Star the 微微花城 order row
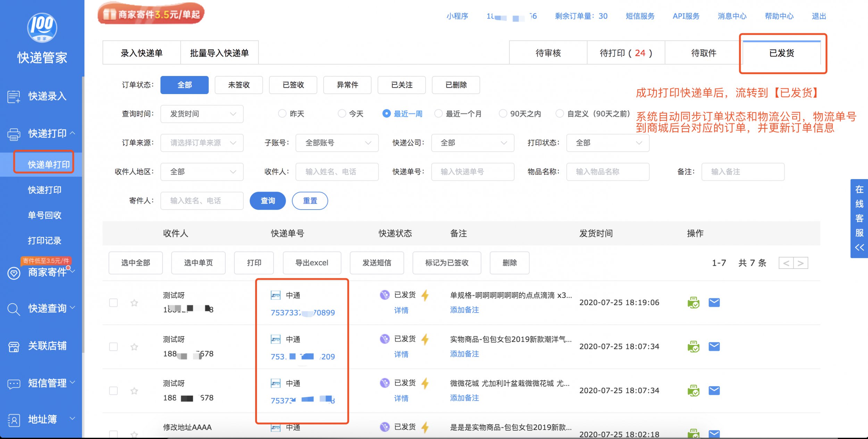This screenshot has width=868, height=439. [x=134, y=391]
